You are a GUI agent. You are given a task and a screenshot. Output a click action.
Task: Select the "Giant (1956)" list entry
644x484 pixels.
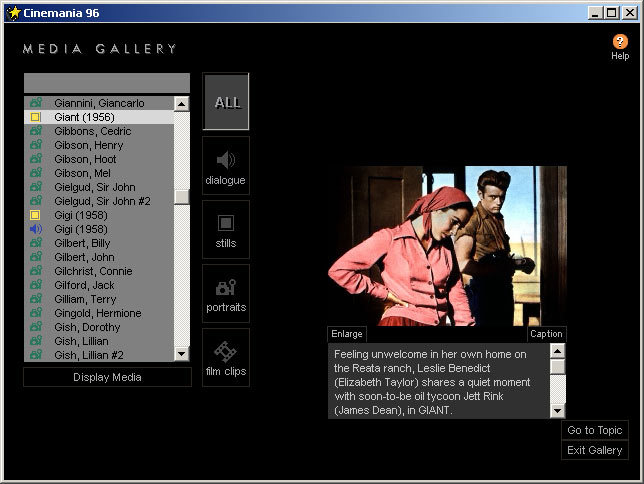coord(99,117)
